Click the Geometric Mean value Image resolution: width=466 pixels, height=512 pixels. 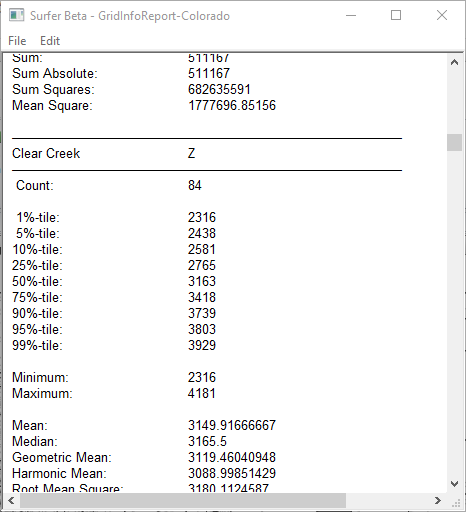pos(232,457)
